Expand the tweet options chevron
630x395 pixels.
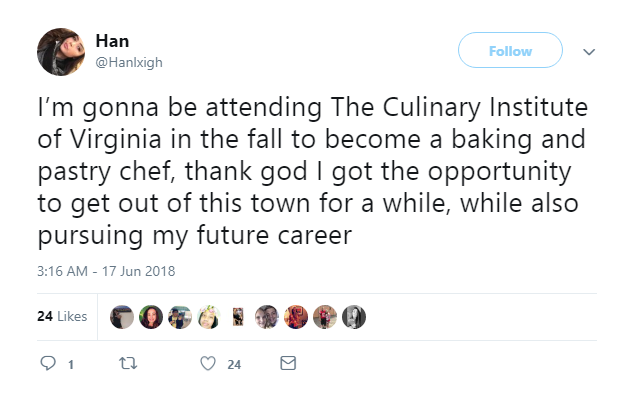pyautogui.click(x=589, y=52)
